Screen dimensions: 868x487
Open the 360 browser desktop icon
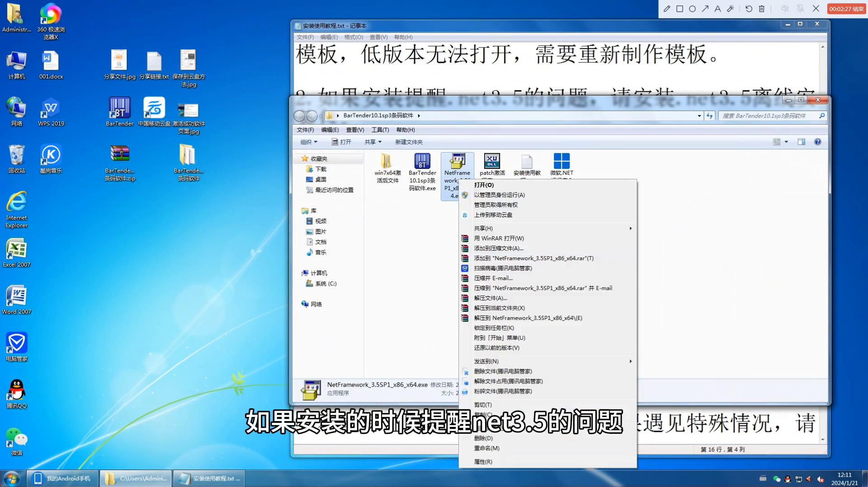pyautogui.click(x=51, y=21)
